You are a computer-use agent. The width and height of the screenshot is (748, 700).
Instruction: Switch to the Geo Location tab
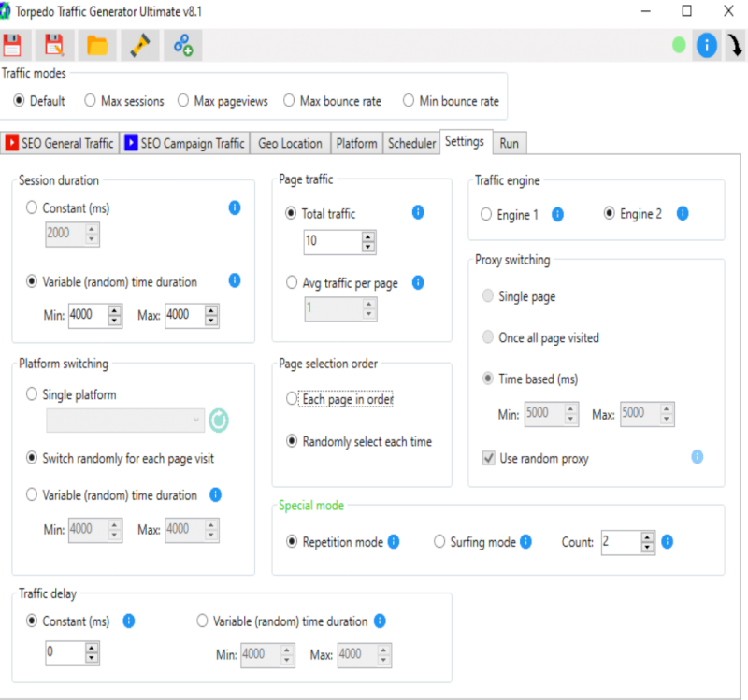point(290,143)
